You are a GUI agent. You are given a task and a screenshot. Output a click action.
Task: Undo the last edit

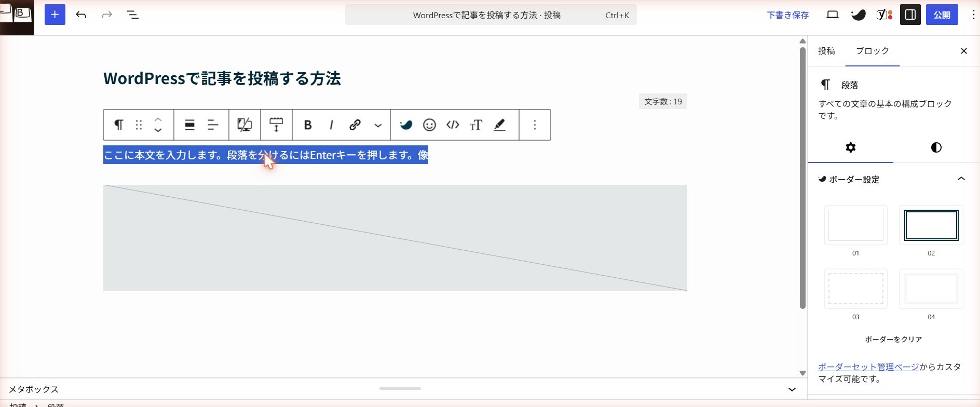click(81, 15)
